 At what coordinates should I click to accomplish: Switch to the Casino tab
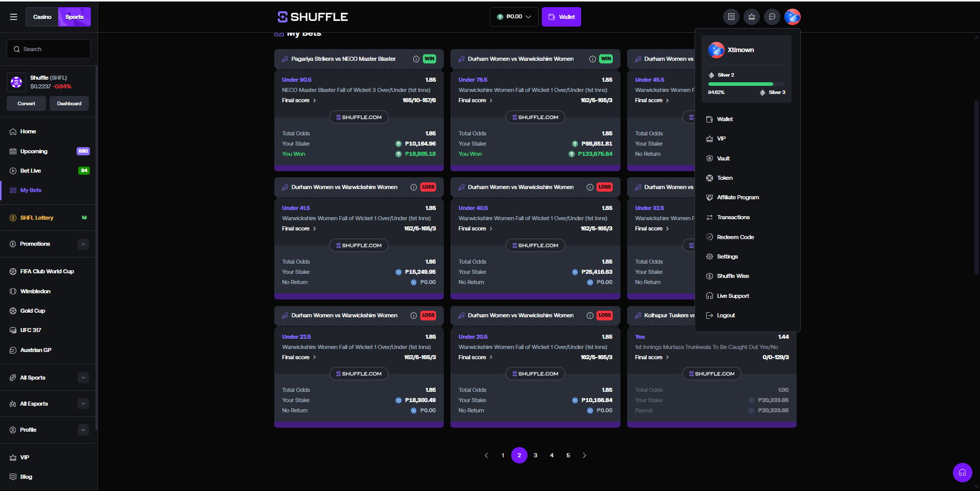tap(42, 17)
